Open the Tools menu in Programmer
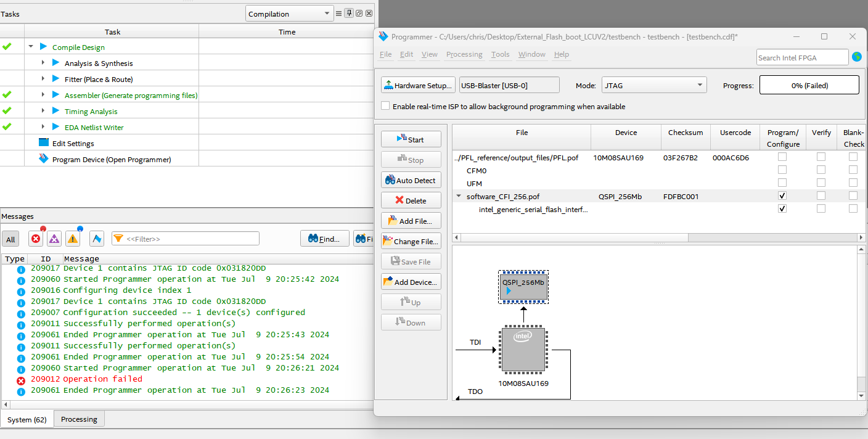The image size is (868, 439). pos(501,54)
